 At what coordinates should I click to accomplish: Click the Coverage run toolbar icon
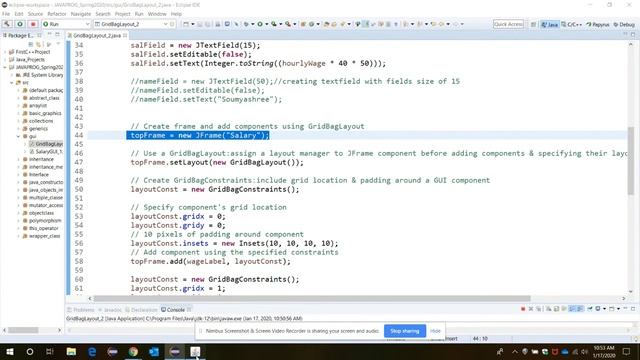click(274, 24)
